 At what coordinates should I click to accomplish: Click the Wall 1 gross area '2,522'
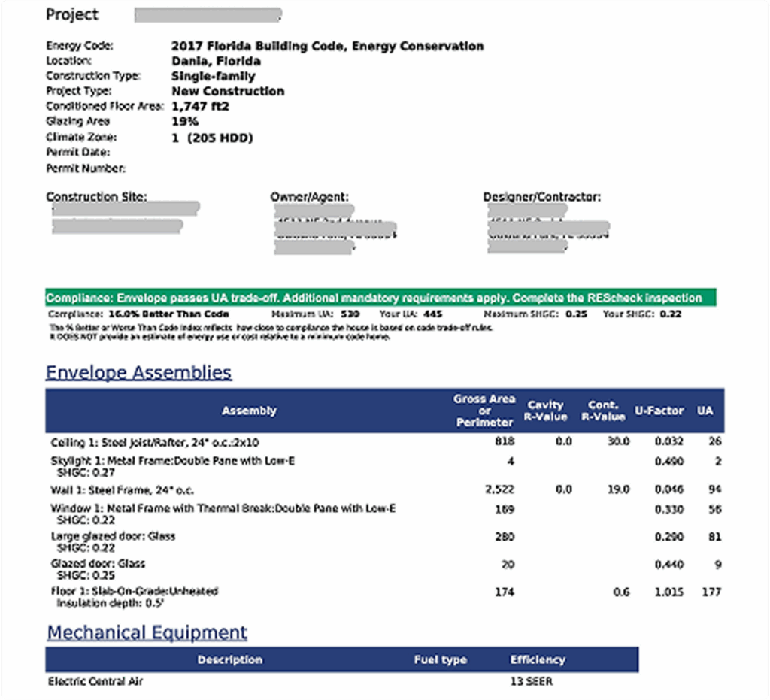coord(499,489)
